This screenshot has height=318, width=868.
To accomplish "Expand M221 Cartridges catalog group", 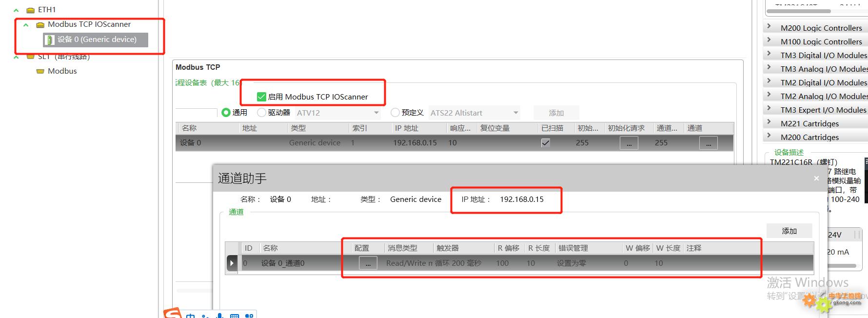I will coord(769,122).
